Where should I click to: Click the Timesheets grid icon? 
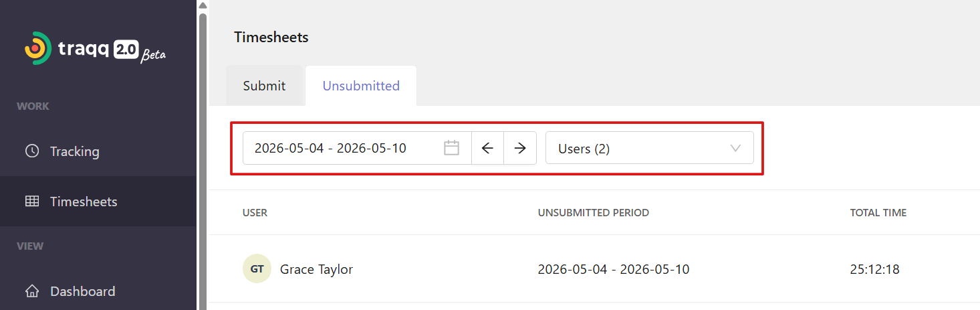pyautogui.click(x=31, y=201)
